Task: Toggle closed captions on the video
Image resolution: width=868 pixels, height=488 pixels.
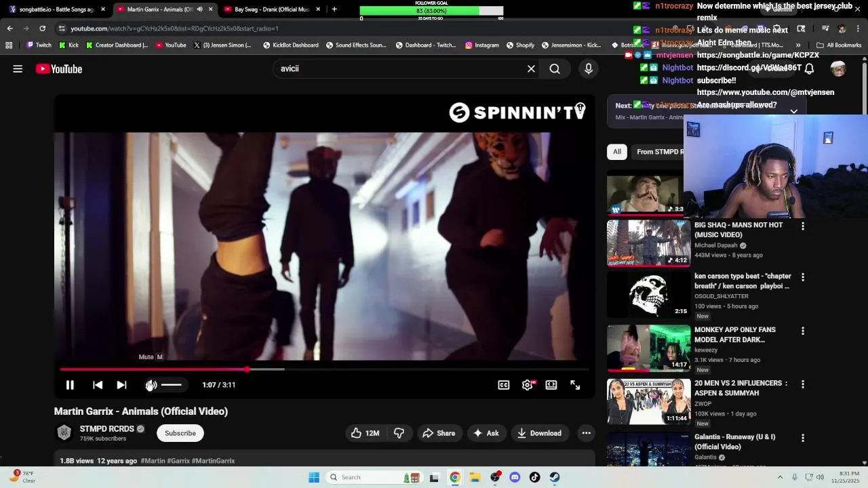Action: pos(504,385)
